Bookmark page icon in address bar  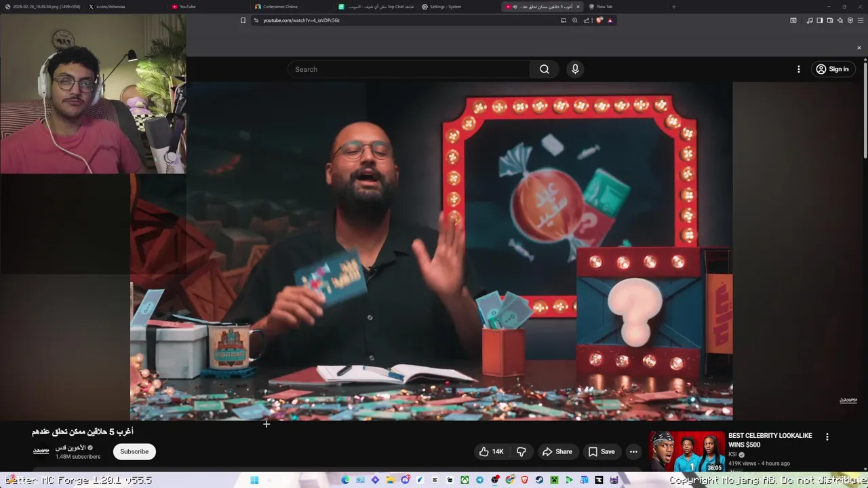[x=243, y=20]
